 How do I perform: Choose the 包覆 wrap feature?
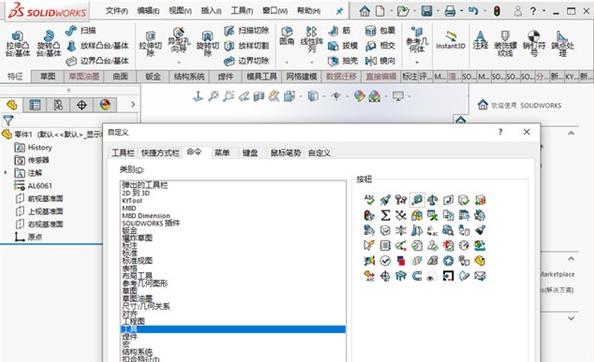tap(380, 30)
